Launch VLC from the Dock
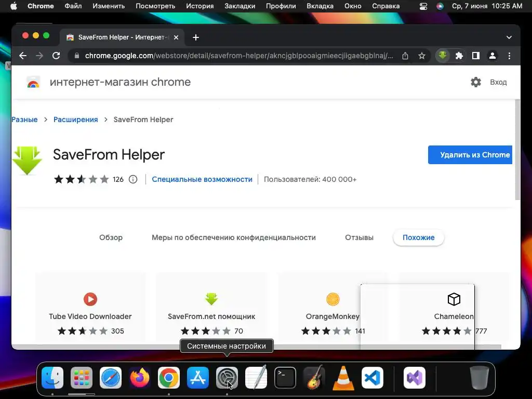Image resolution: width=532 pixels, height=399 pixels. (x=343, y=378)
